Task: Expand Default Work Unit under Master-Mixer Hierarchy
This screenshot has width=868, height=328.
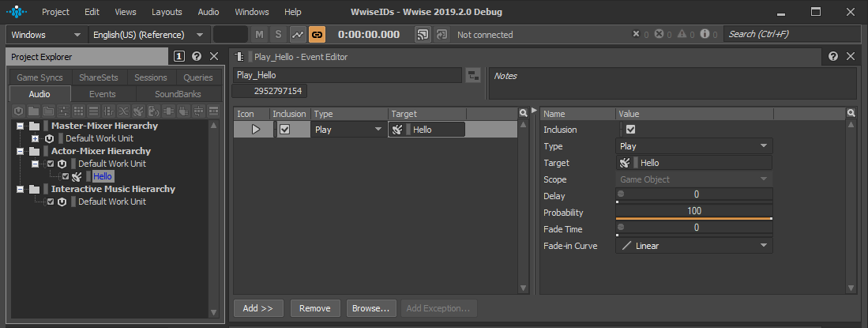Action: [x=35, y=138]
